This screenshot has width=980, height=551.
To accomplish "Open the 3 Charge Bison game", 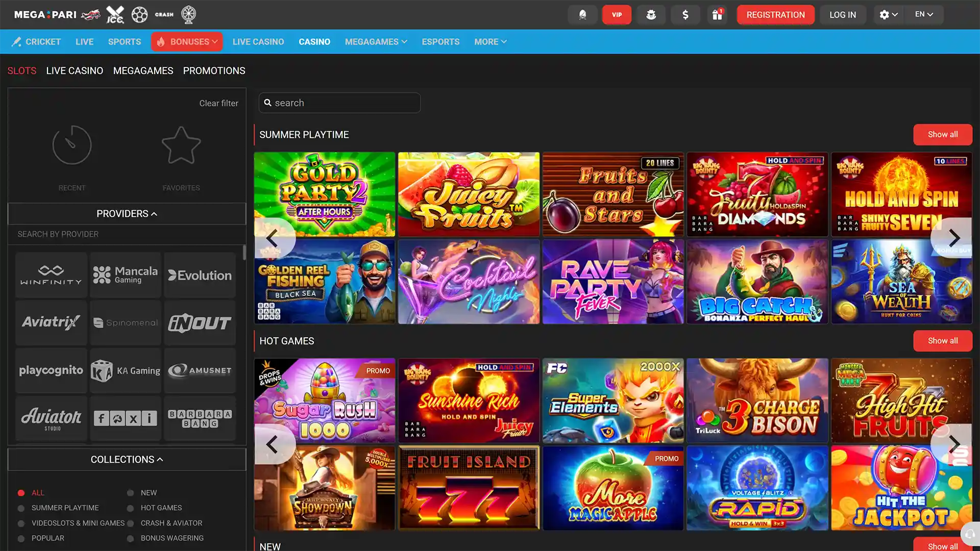I will pos(757,400).
